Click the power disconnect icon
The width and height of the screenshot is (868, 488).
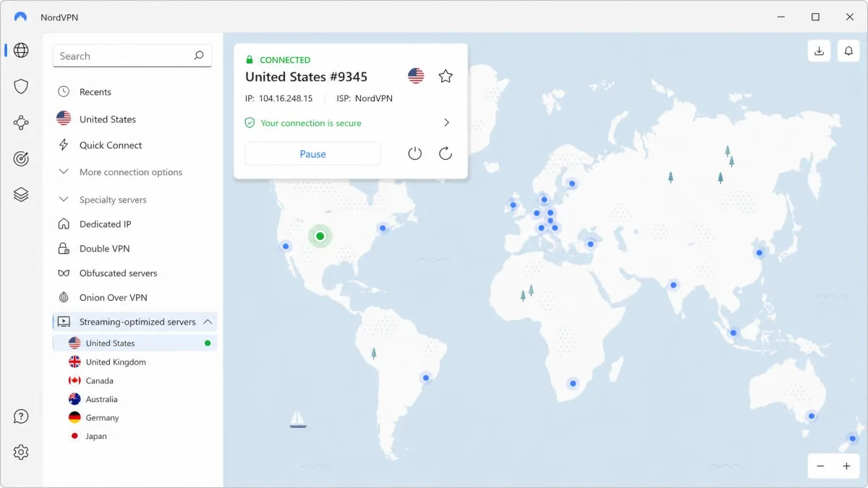tap(414, 153)
